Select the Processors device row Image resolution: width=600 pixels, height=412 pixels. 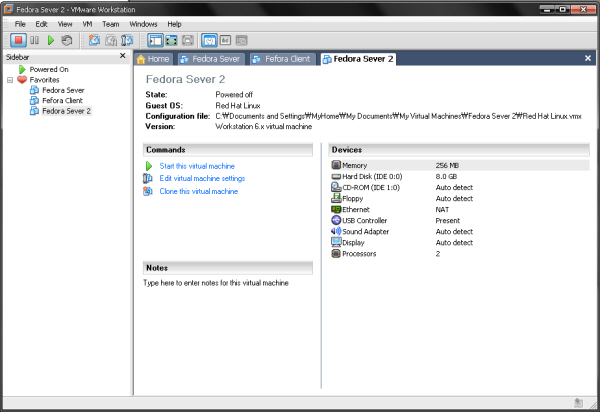459,254
